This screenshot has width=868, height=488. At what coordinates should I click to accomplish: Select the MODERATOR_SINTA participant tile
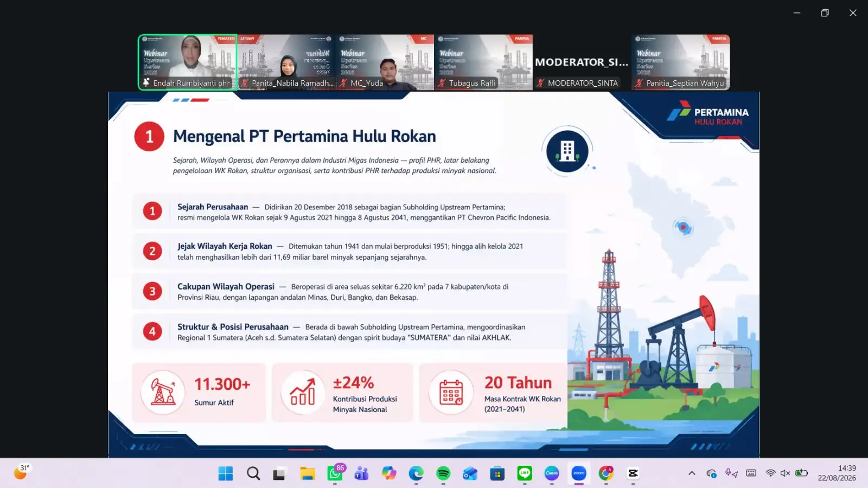[582, 62]
